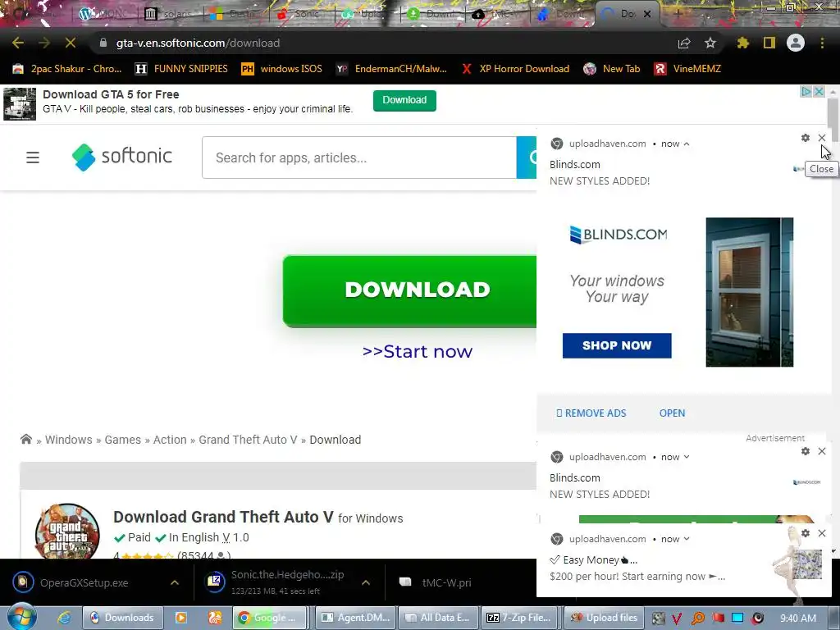Launch Internet Explorer from the taskbar

point(64,618)
